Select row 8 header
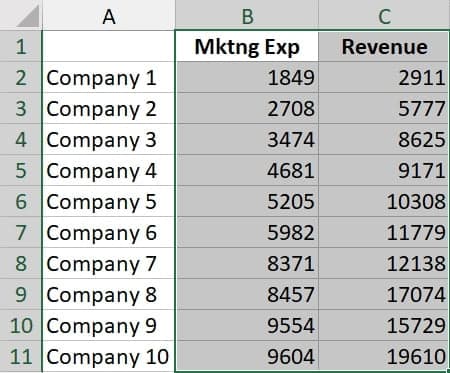The image size is (450, 373). click(21, 263)
